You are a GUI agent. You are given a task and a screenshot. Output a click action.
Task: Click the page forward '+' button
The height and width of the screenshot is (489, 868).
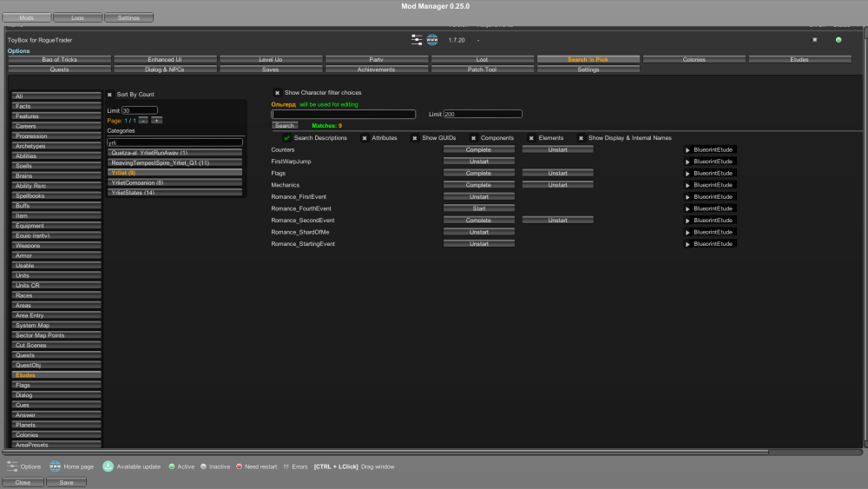156,120
